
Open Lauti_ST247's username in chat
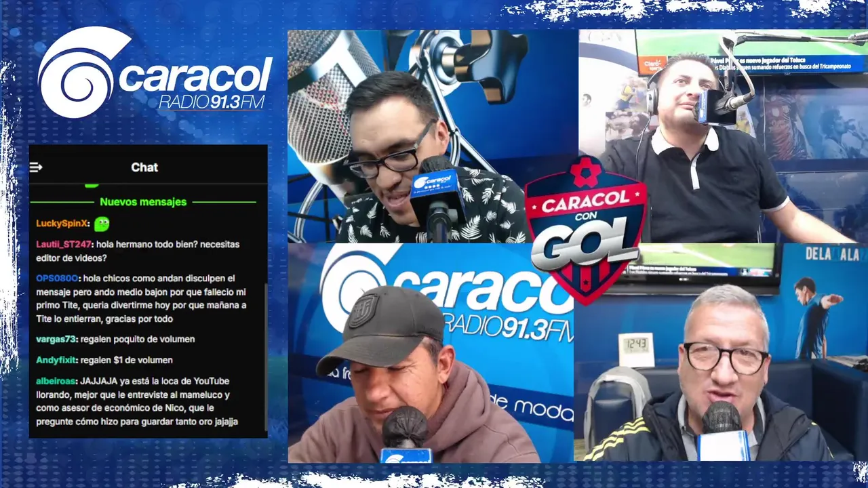(64, 244)
